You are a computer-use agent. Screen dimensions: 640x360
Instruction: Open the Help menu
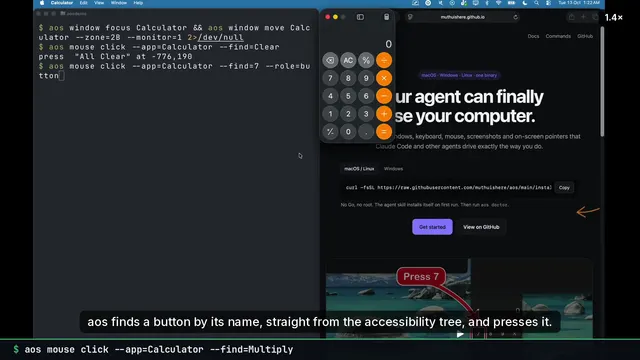point(138,3)
